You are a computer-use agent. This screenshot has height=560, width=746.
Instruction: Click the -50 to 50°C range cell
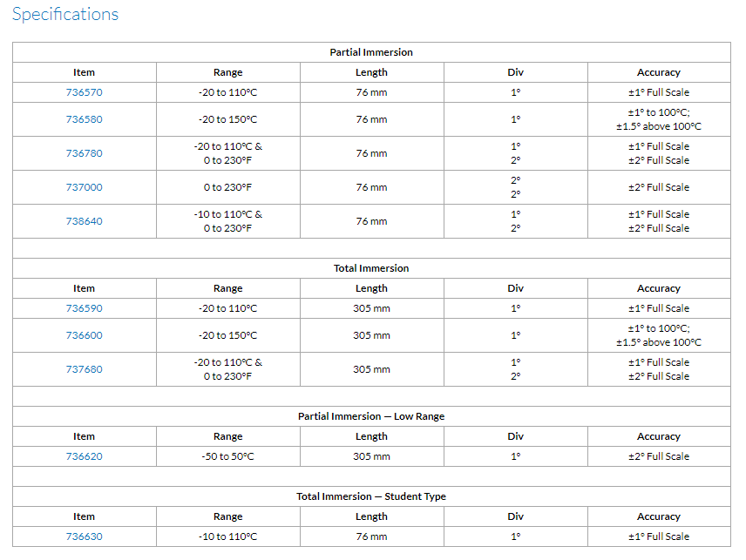coord(227,456)
